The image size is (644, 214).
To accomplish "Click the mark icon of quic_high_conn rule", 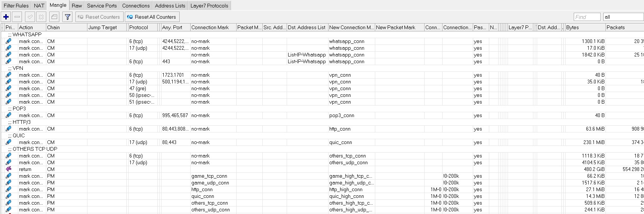I will pyautogui.click(x=9, y=196).
